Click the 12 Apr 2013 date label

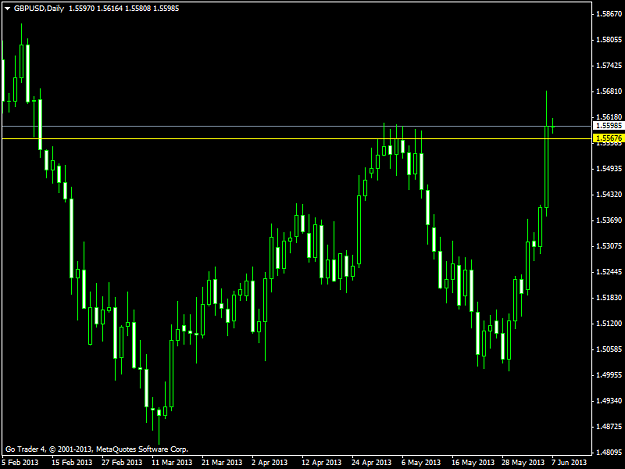pos(321,462)
